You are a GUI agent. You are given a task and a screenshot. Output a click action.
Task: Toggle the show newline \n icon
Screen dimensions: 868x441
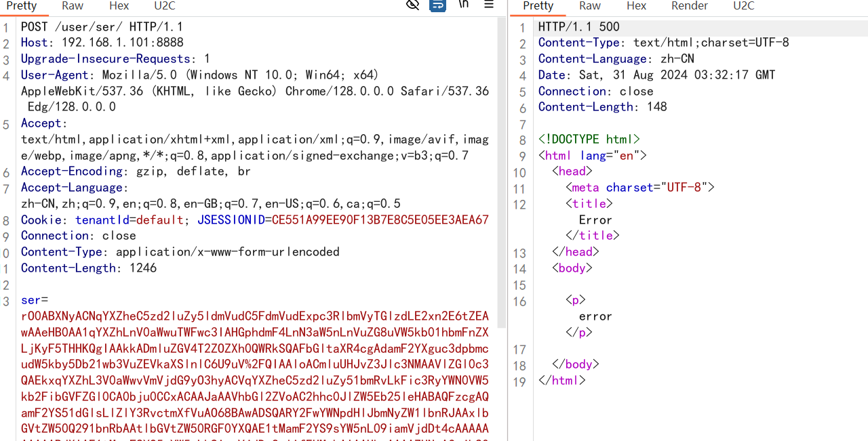(464, 5)
